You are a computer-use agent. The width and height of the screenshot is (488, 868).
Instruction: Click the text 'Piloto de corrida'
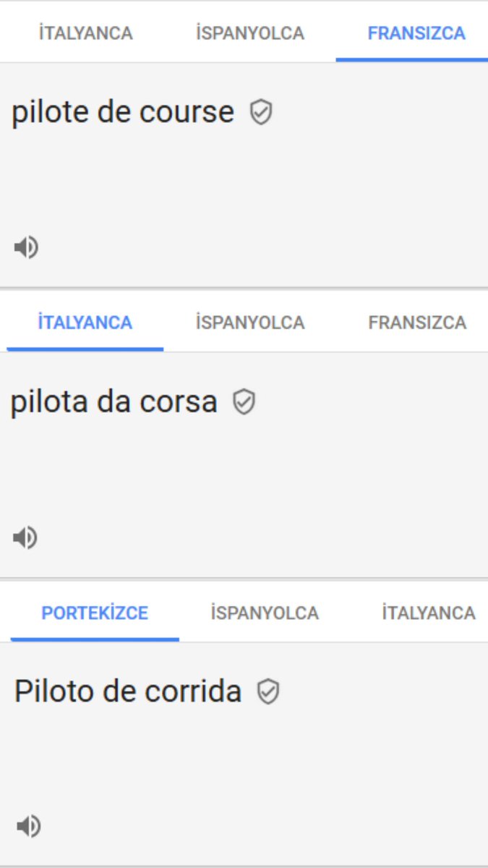click(x=128, y=692)
